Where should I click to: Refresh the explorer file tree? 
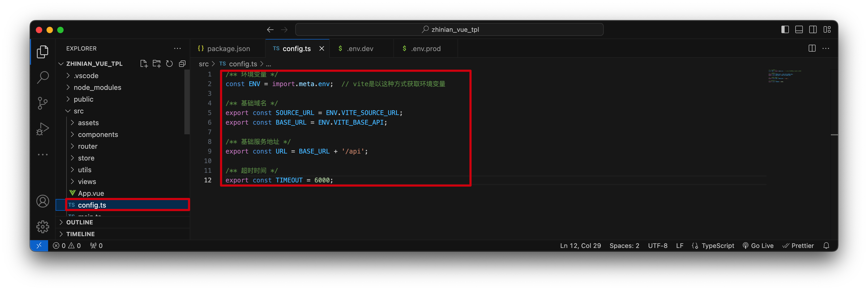(x=169, y=64)
